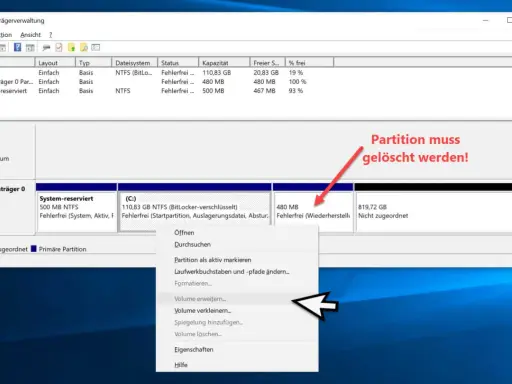
Task: Choose Durchsuchen in the context menu
Action: (x=192, y=244)
